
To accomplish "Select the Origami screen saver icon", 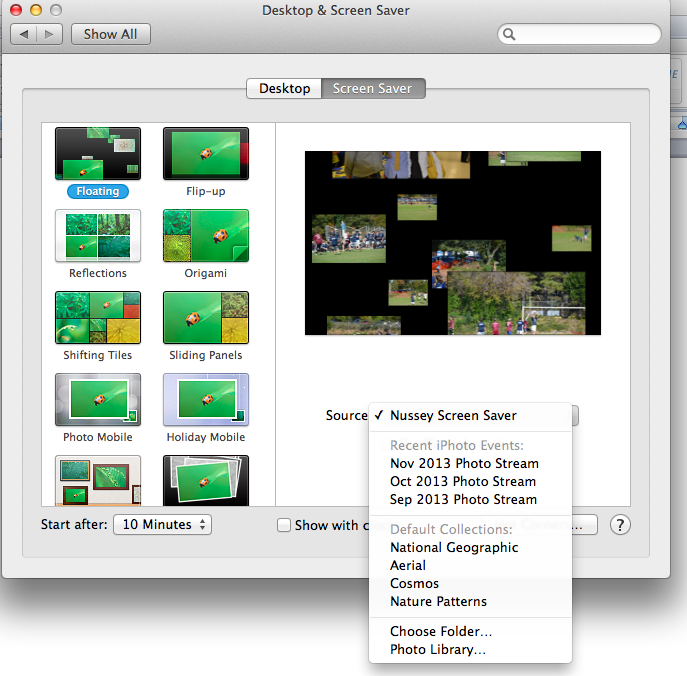I will point(206,235).
